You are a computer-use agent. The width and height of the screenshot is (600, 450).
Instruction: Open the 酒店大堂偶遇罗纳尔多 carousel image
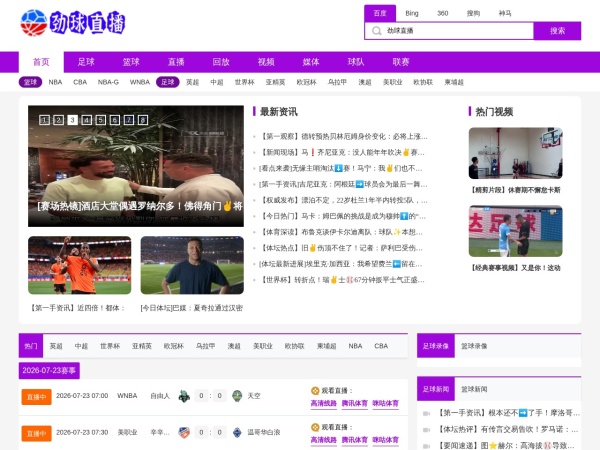[136, 166]
